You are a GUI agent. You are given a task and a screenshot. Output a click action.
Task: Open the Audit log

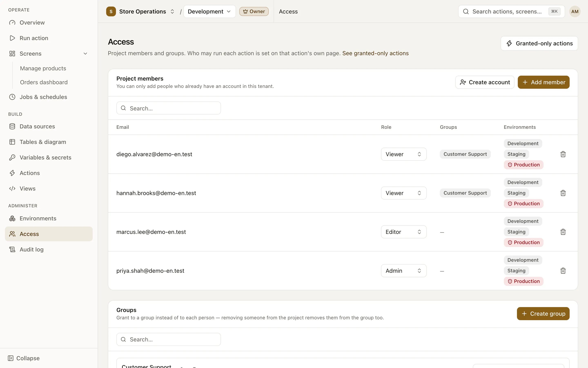pyautogui.click(x=49, y=249)
